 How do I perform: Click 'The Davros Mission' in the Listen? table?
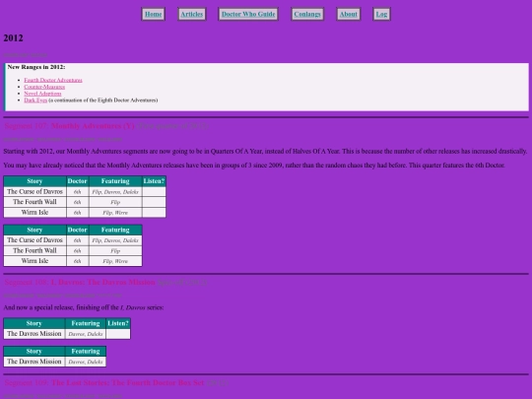[34, 334]
